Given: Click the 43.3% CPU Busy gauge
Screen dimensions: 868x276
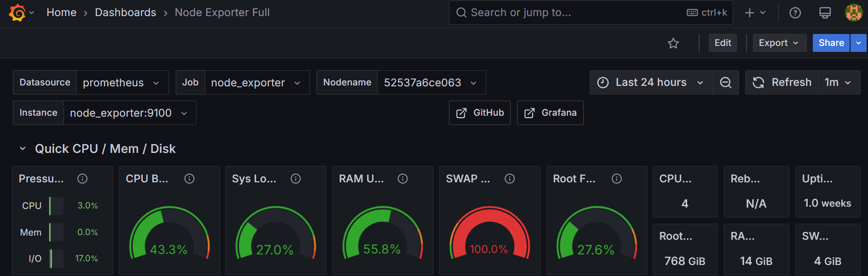Looking at the screenshot, I should 169,233.
